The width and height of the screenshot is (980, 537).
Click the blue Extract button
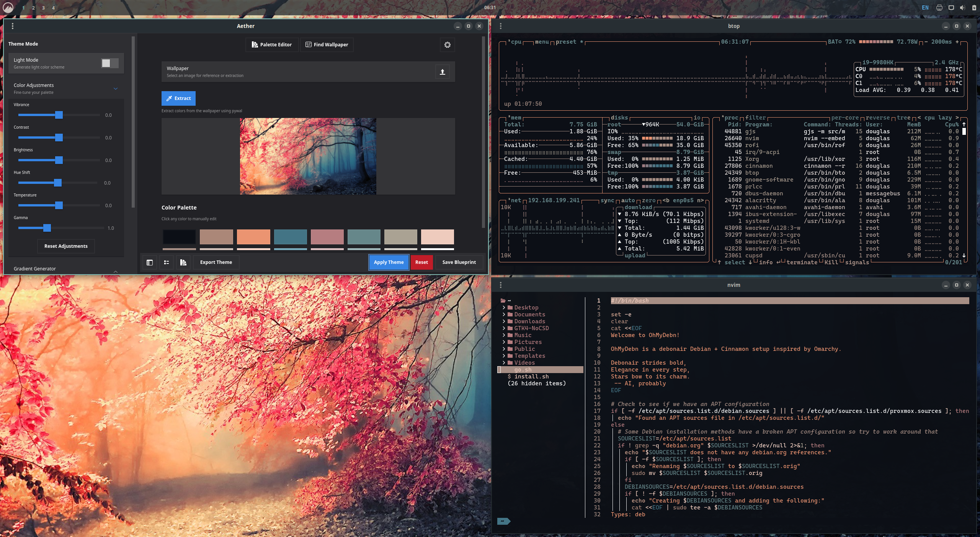click(178, 98)
